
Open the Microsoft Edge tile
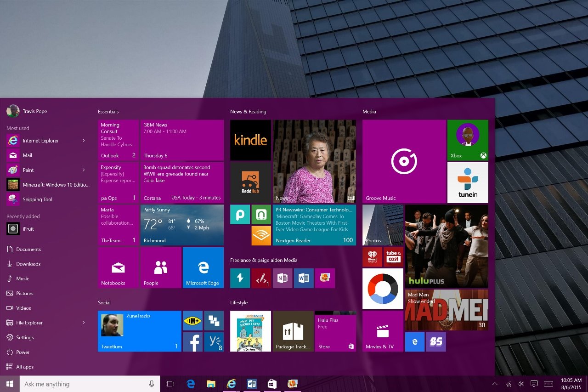tap(203, 267)
